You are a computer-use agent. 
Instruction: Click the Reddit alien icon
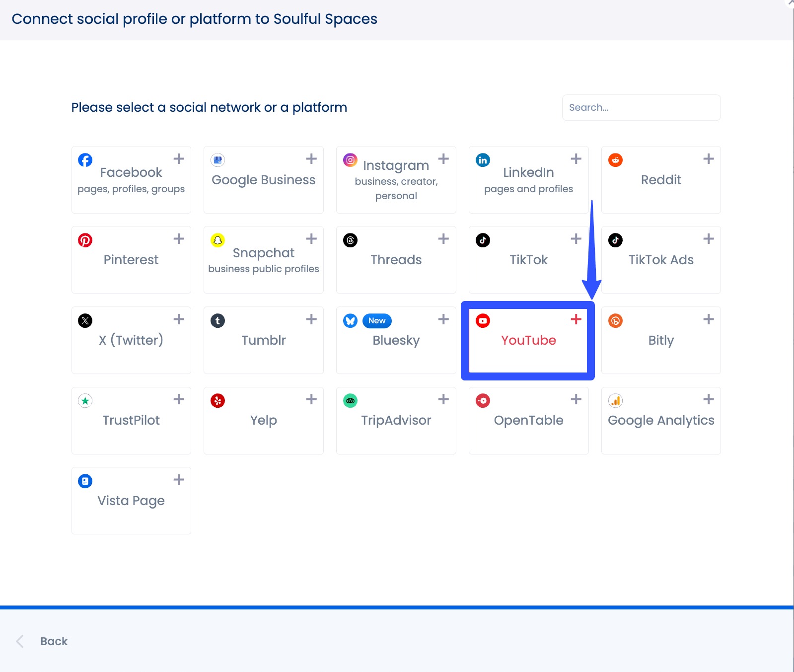tap(615, 160)
